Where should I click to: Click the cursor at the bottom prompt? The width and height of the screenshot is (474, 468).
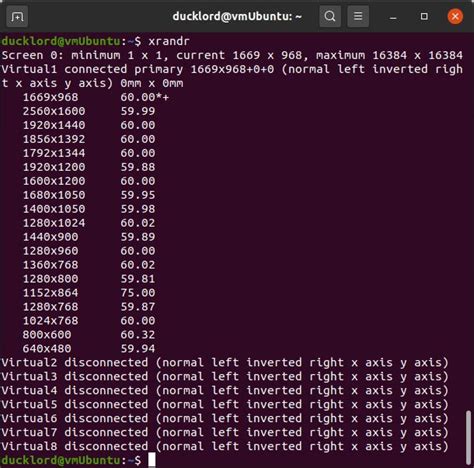click(152, 460)
